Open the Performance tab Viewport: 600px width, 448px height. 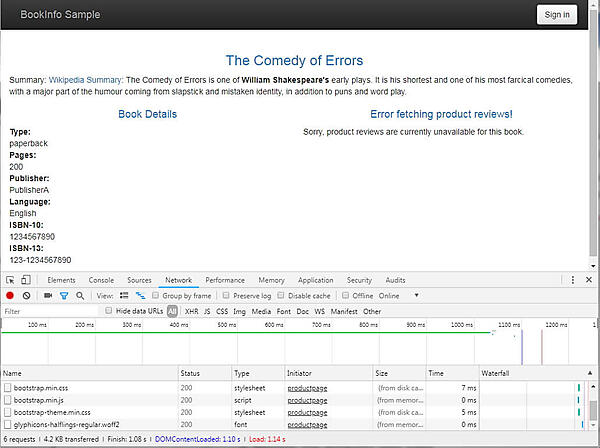[x=225, y=281]
